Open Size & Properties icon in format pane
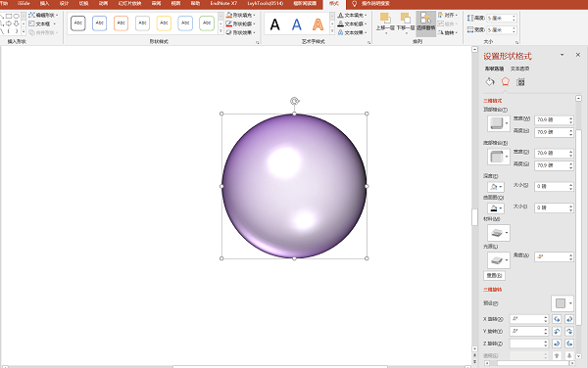The image size is (588, 368). coord(520,82)
